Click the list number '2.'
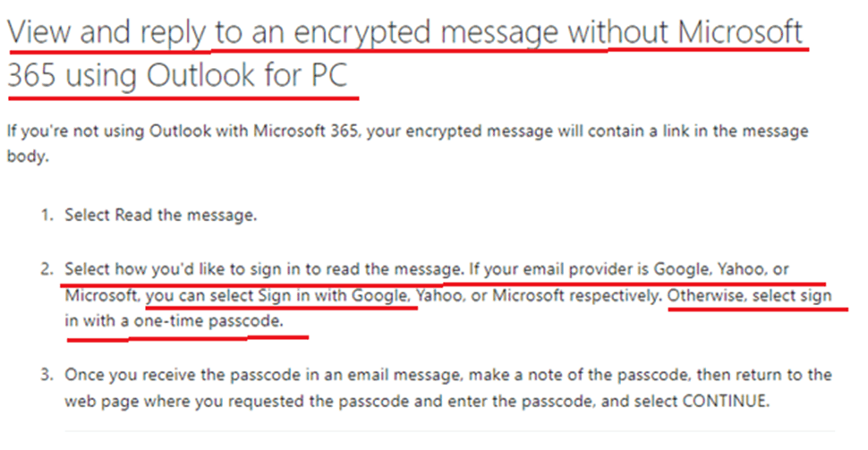 pos(47,269)
